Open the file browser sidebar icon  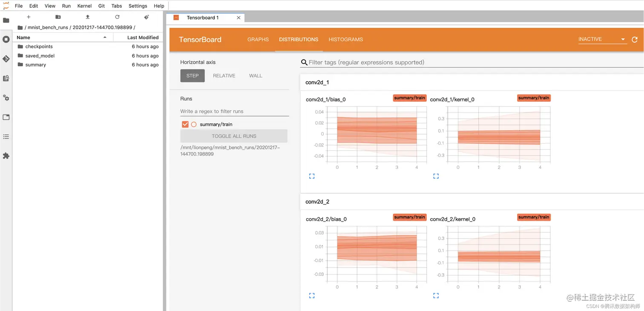(6, 20)
